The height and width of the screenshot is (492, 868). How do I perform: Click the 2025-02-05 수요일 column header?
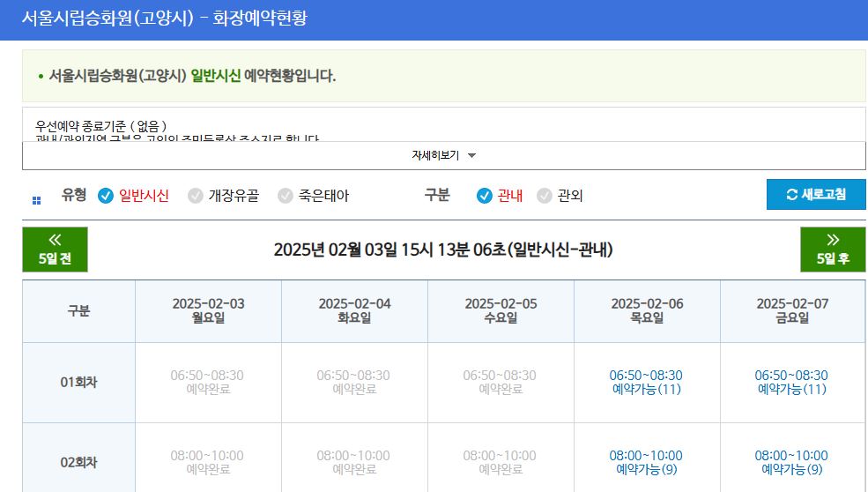pos(501,311)
